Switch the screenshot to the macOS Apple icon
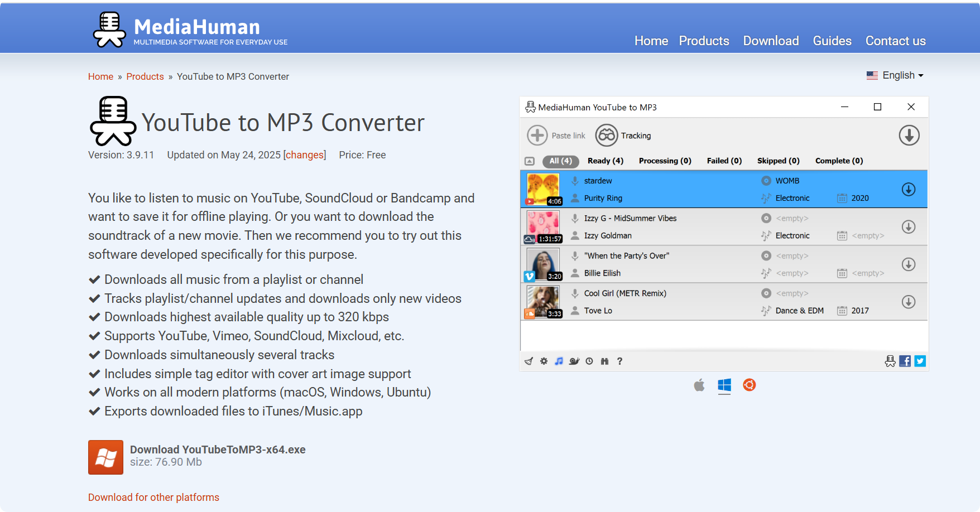Viewport: 980px width, 512px height. (x=699, y=385)
